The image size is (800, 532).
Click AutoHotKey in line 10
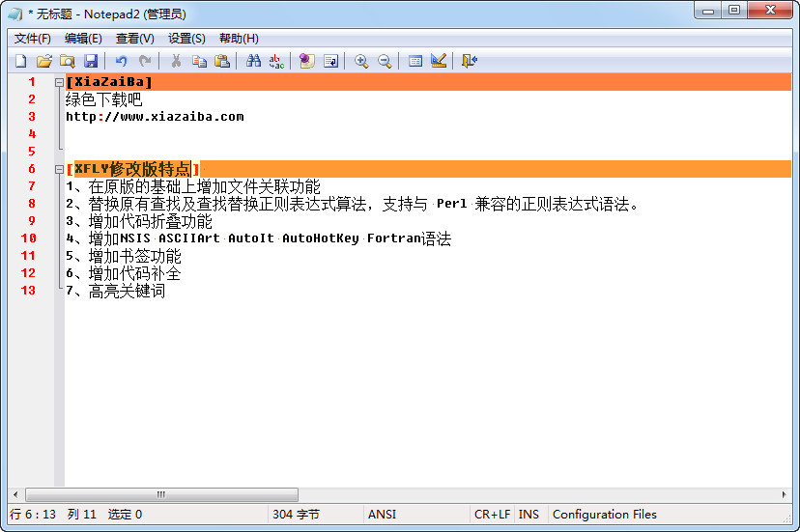[321, 238]
